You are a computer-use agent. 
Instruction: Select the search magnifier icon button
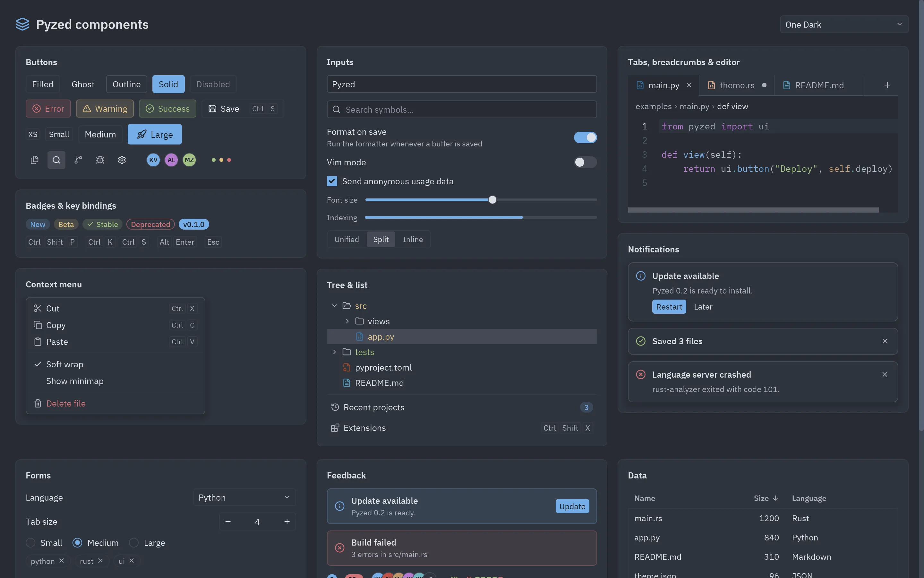point(56,160)
